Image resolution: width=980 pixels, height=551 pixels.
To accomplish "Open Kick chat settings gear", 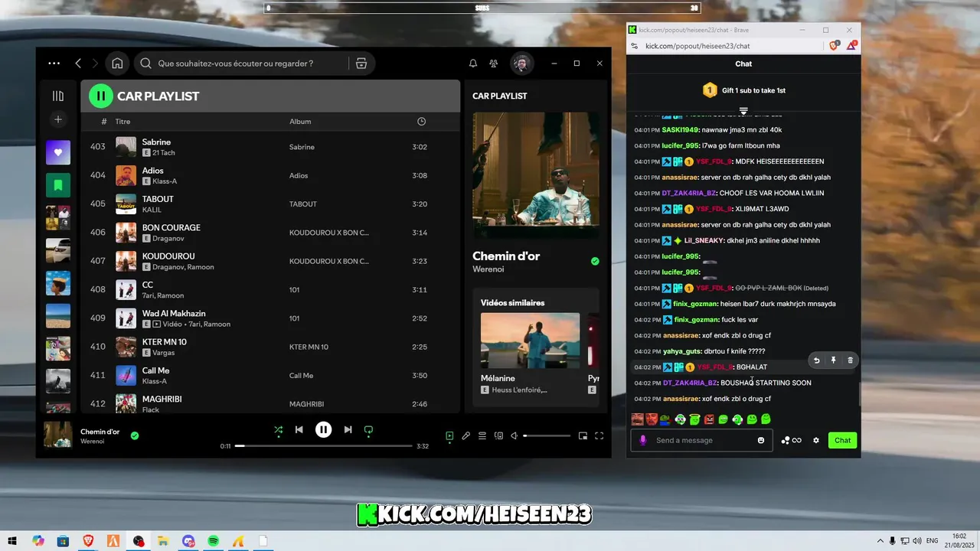I will coord(816,440).
